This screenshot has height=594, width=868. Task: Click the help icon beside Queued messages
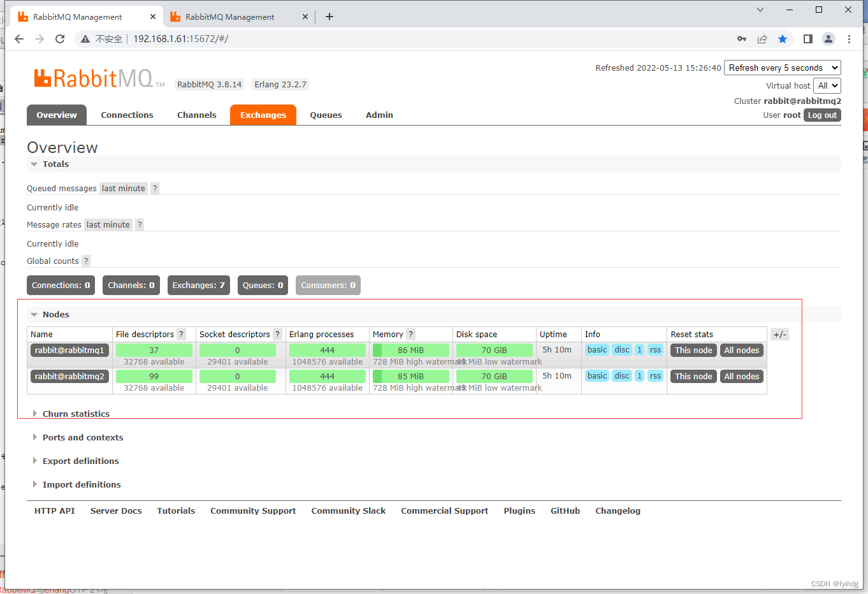point(155,188)
